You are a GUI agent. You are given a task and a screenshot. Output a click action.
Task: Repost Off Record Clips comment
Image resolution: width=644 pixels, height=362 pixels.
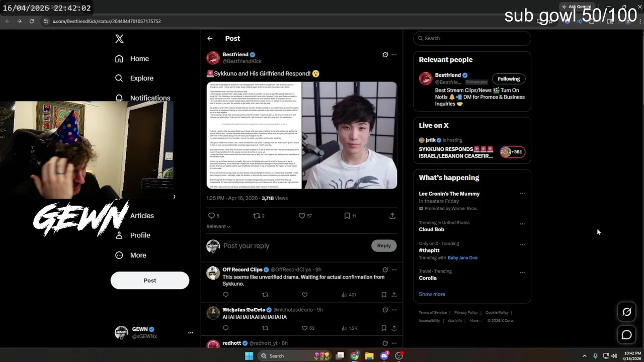pyautogui.click(x=265, y=295)
